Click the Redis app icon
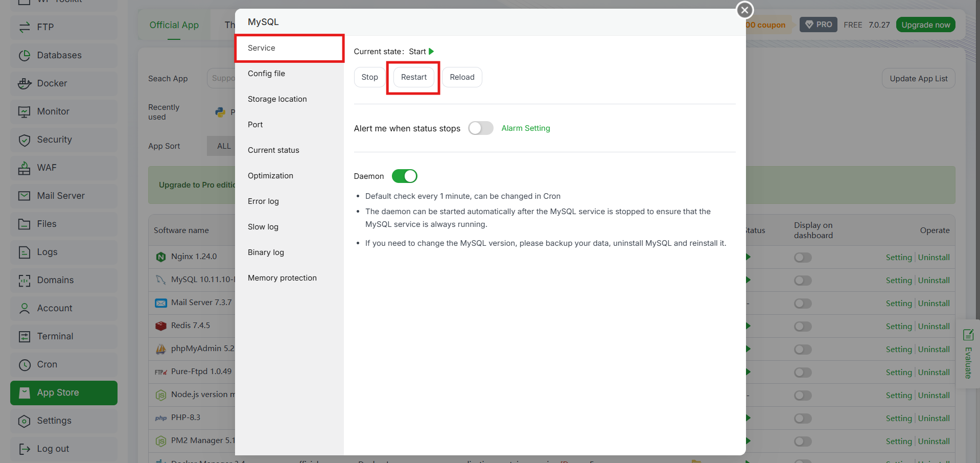The width and height of the screenshot is (980, 463). pyautogui.click(x=161, y=326)
